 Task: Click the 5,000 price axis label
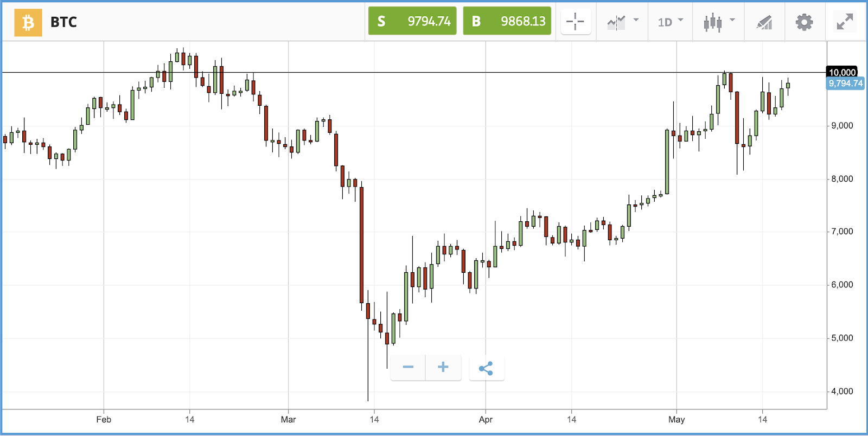point(842,338)
